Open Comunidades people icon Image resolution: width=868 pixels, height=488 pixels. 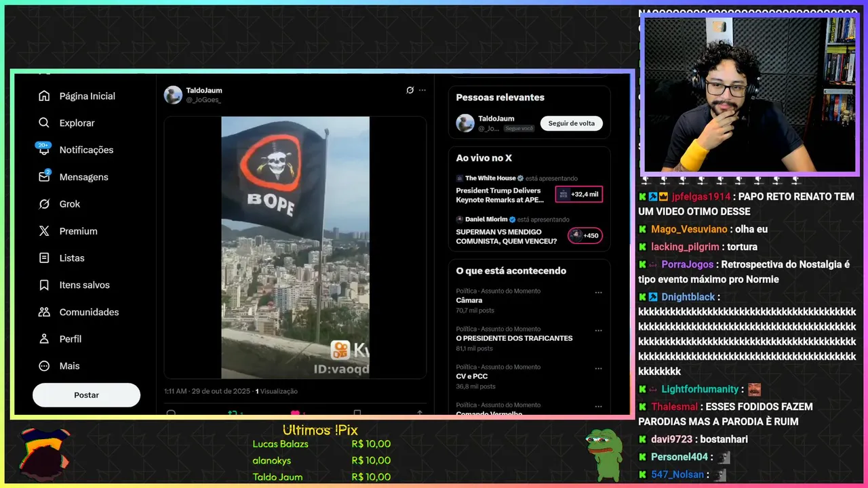pos(44,312)
